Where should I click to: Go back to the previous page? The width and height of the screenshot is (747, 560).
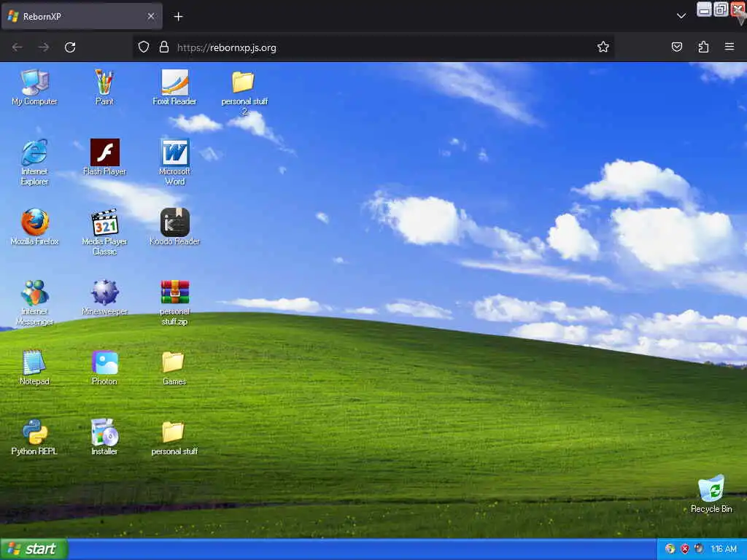point(18,47)
